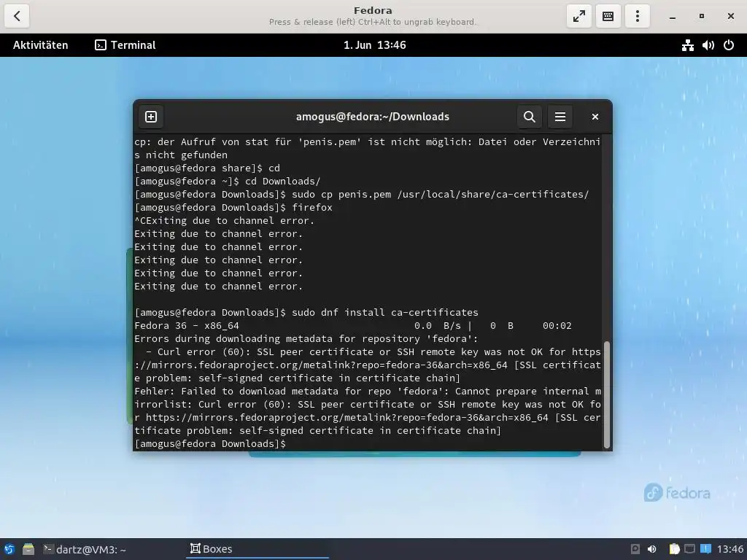Viewport: 747px width, 560px height.
Task: Click the host tray volume icon
Action: [x=651, y=549]
